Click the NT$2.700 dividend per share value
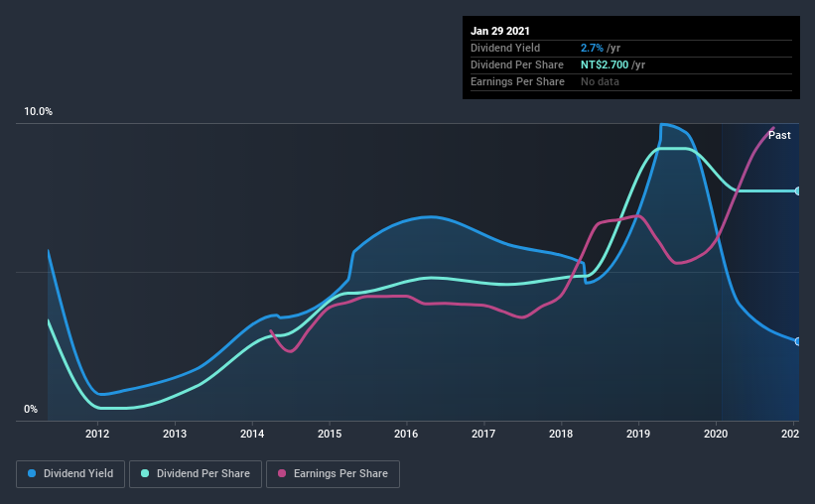The image size is (815, 504). [x=605, y=64]
